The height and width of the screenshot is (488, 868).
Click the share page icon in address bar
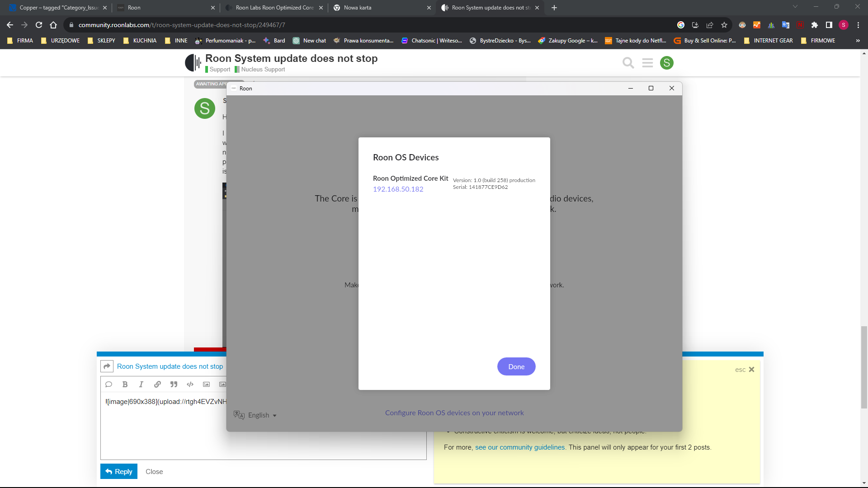[x=710, y=25]
